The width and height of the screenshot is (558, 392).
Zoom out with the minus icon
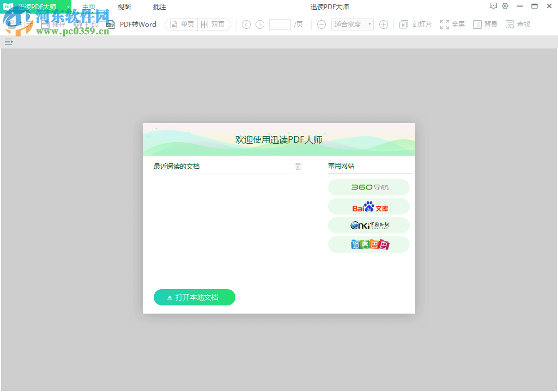322,24
